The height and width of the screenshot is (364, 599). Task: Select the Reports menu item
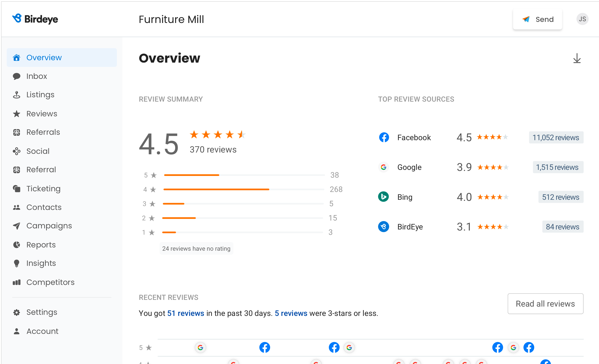click(41, 245)
